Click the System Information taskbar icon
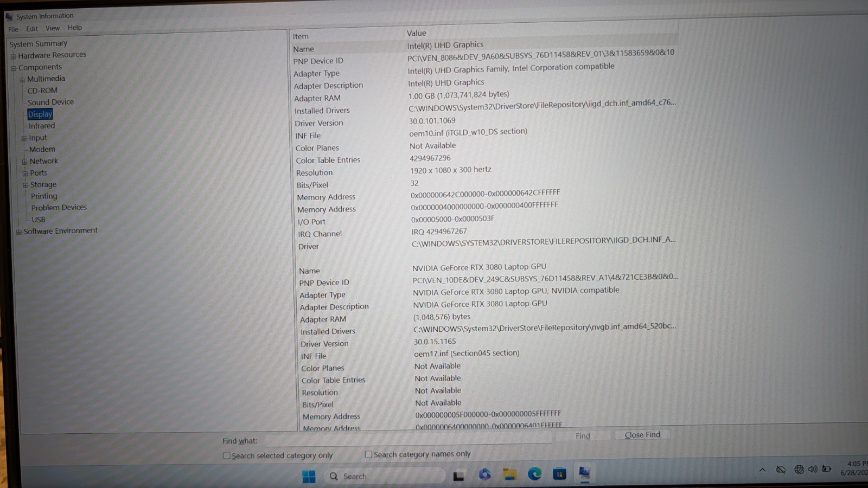The image size is (868, 488). pos(584,473)
